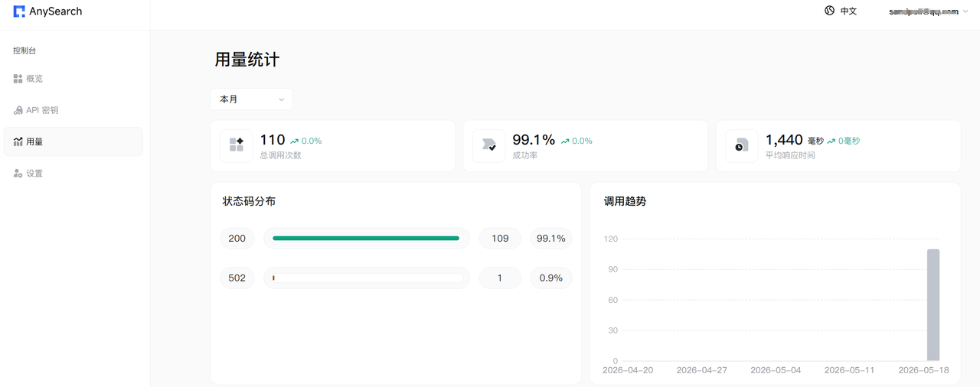
Task: Click the 控制台 sidebar section label
Action: point(24,50)
